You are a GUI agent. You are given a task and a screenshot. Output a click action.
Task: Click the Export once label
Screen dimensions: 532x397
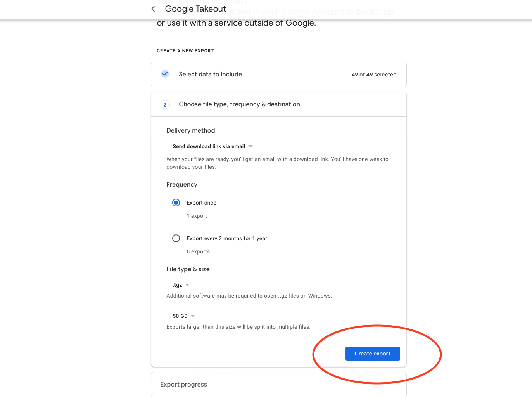pyautogui.click(x=201, y=203)
